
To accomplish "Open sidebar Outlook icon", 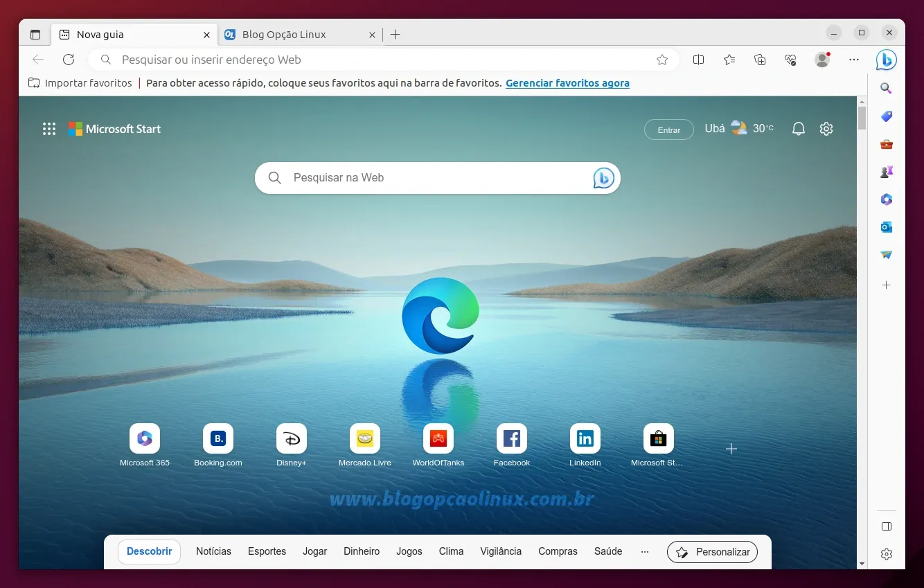I will pyautogui.click(x=886, y=227).
